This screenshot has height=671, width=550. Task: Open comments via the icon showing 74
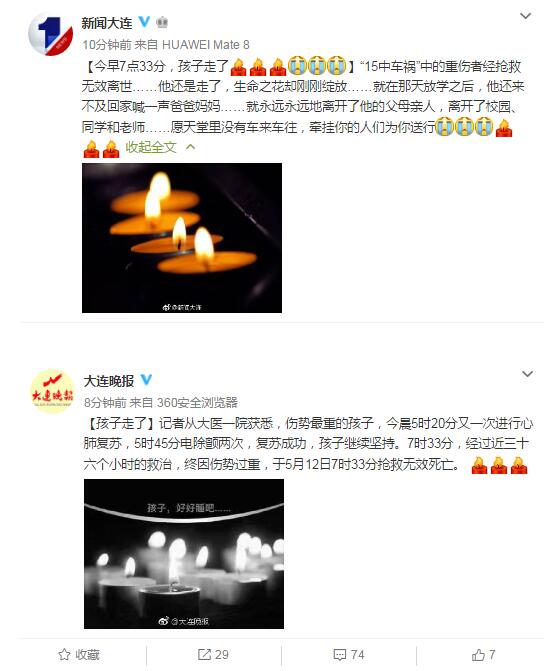pyautogui.click(x=349, y=654)
